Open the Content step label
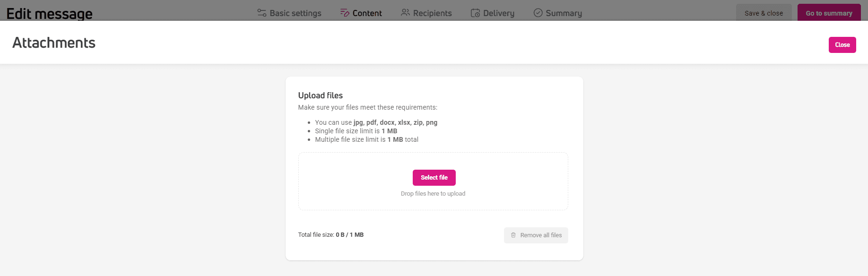The width and height of the screenshot is (868, 276). coord(367,13)
